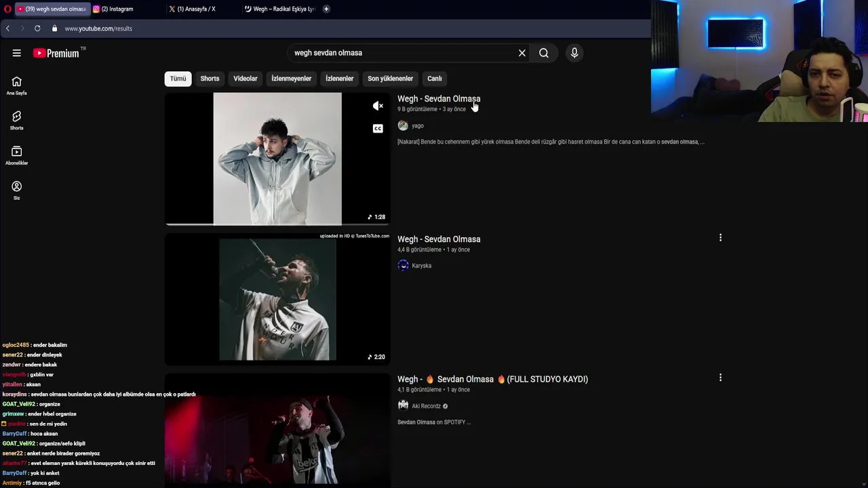Click the studio recording thumbnail
Viewport: 868px width, 488px height.
pyautogui.click(x=277, y=431)
